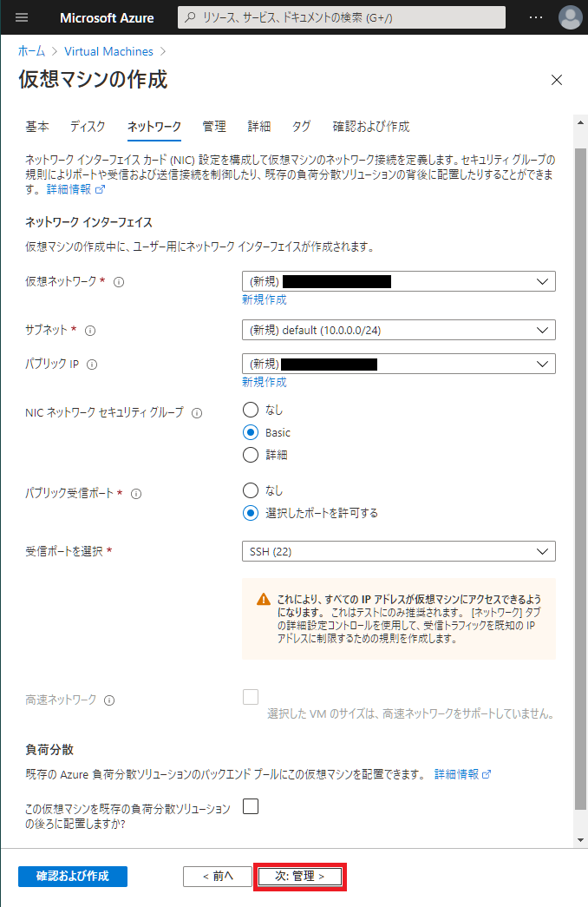Select the 詳細 radio under NIC security group
Image resolution: width=588 pixels, height=907 pixels.
pyautogui.click(x=251, y=455)
